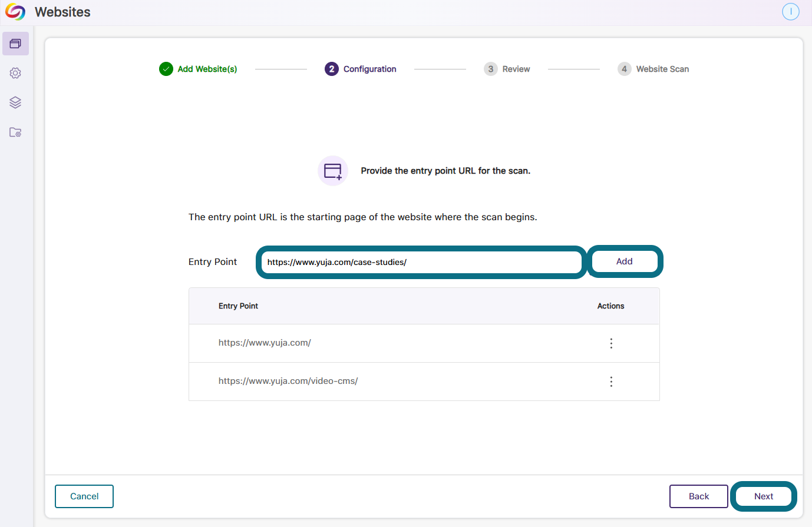Click the YuJa logo icon
This screenshot has width=812, height=527.
tap(15, 12)
